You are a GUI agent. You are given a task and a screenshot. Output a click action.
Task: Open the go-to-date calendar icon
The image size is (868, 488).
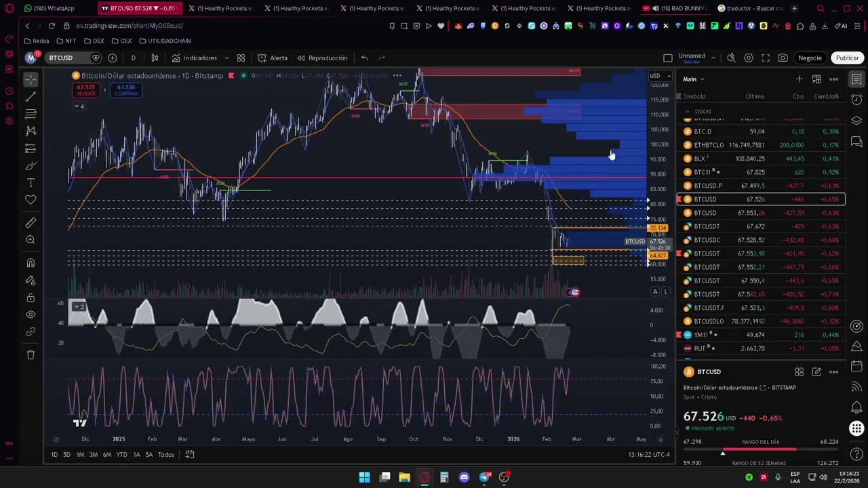pos(190,455)
